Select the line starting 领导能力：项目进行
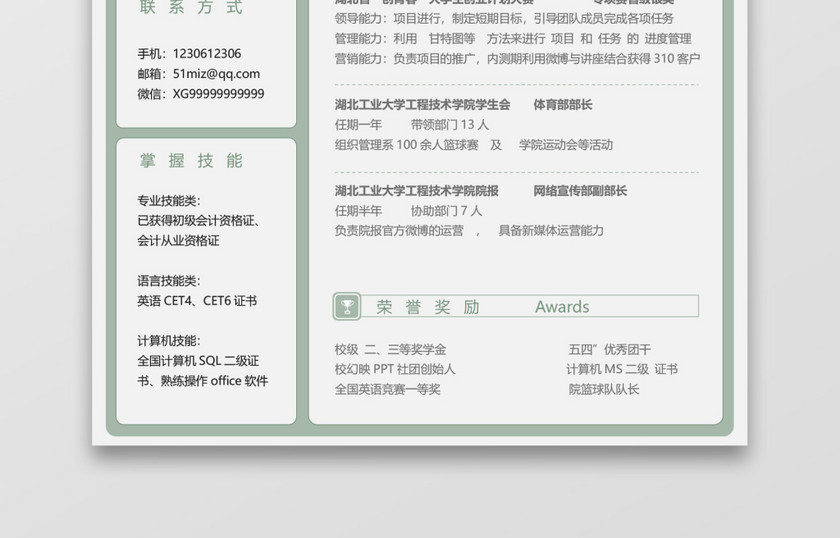The width and height of the screenshot is (840, 538). [x=504, y=19]
